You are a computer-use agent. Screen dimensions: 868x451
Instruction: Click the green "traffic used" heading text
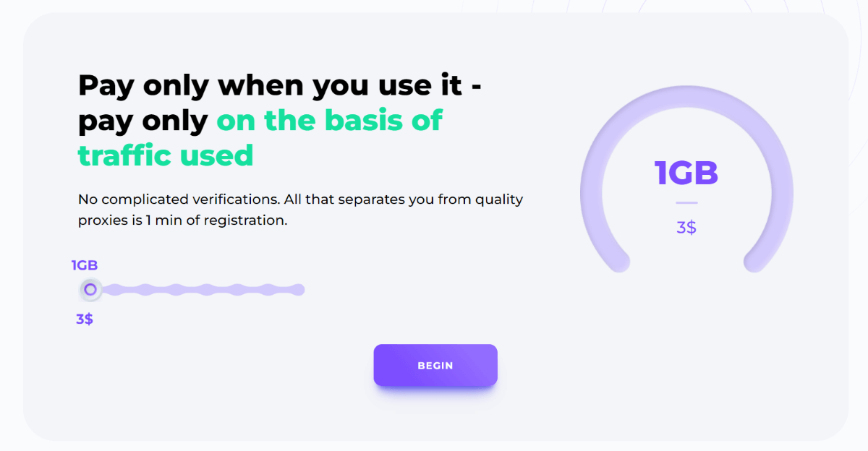tap(166, 155)
